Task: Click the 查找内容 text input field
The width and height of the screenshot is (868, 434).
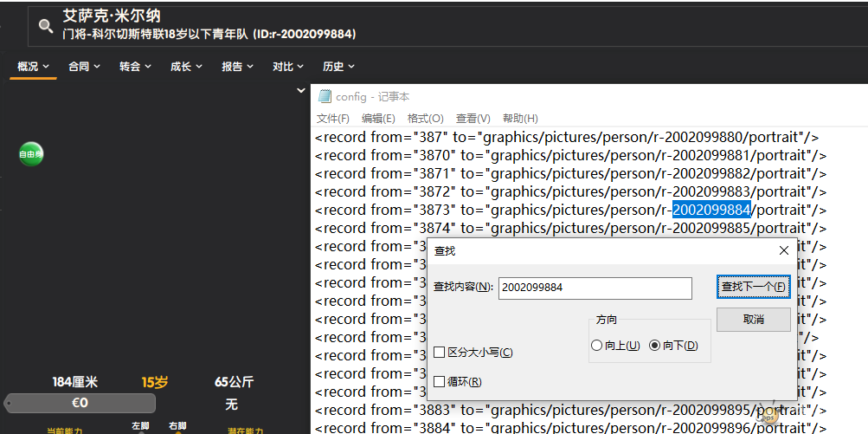Action: pyautogui.click(x=595, y=288)
